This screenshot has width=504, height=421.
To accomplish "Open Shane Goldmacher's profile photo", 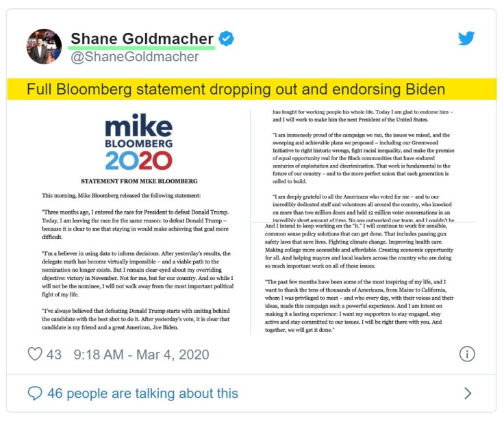I will point(44,47).
